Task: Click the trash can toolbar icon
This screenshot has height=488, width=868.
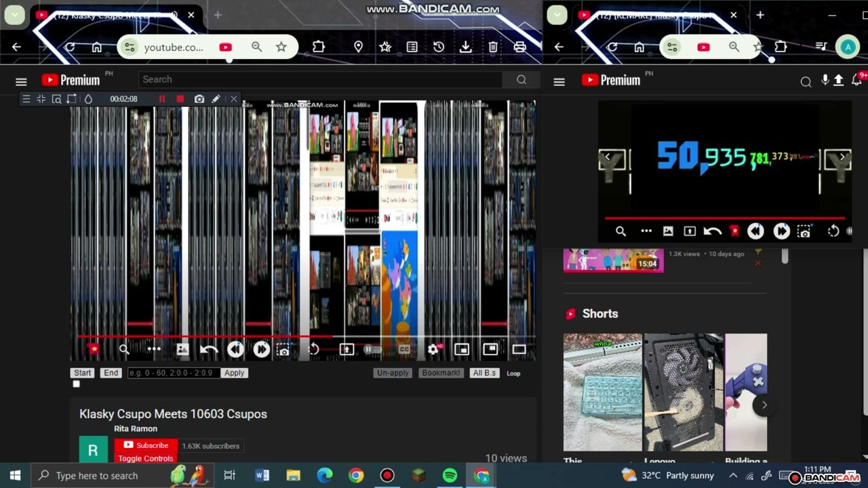Action: (x=493, y=47)
